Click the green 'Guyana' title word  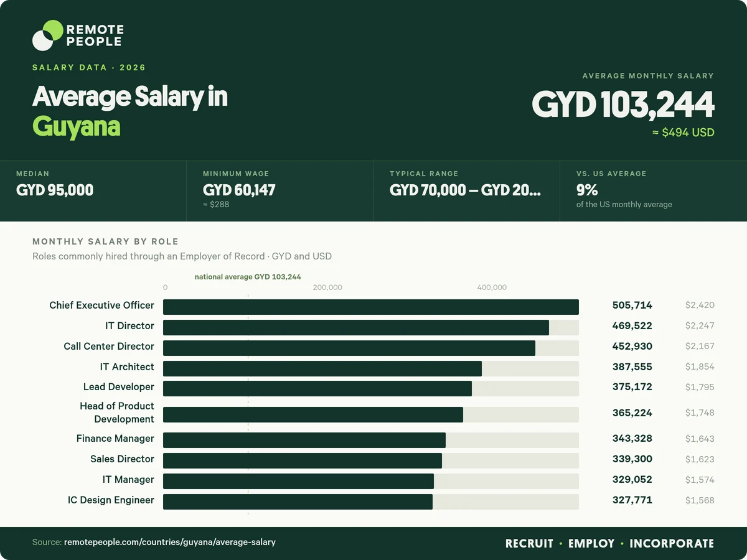tap(76, 126)
